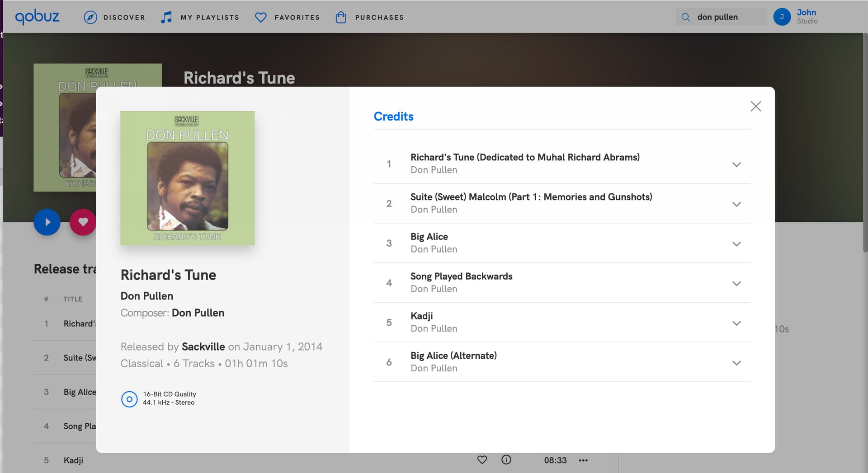Click the TITLE column header

point(73,299)
